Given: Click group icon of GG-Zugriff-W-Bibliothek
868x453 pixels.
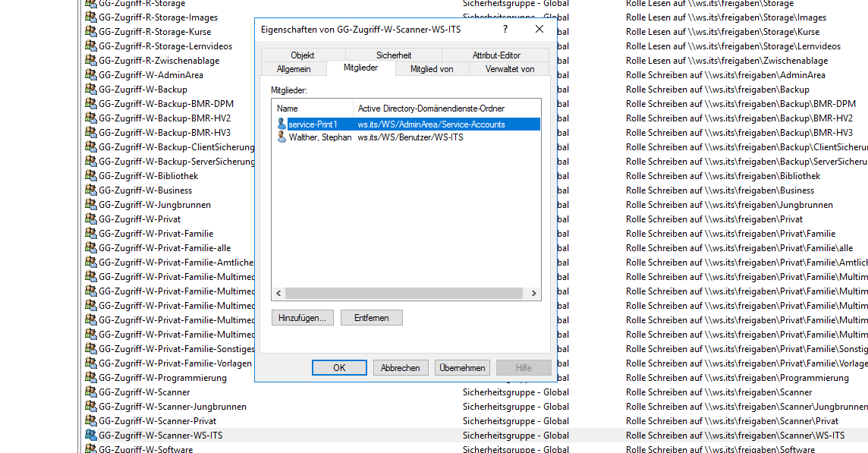Looking at the screenshot, I should 91,175.
